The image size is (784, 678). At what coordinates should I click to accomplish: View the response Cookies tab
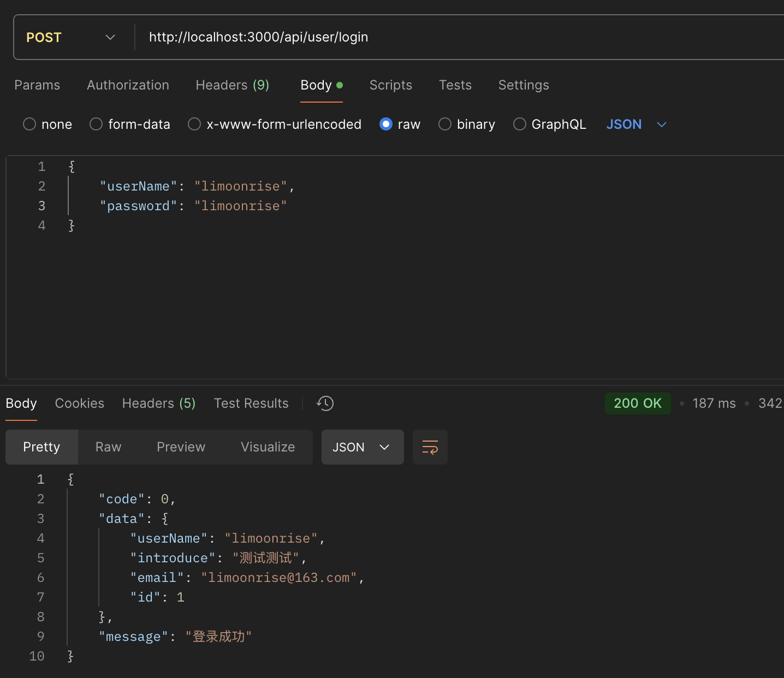(79, 403)
